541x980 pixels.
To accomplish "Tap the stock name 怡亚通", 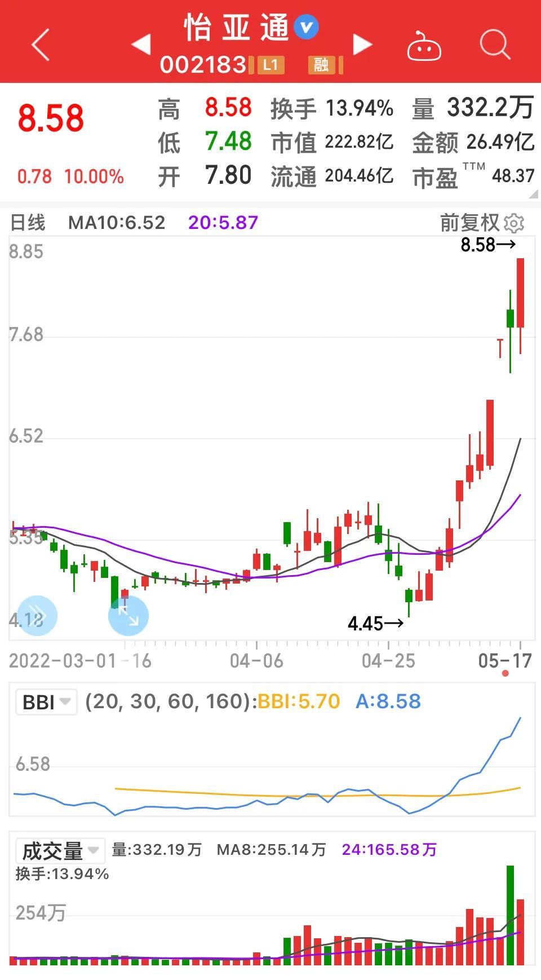I will pyautogui.click(x=237, y=28).
